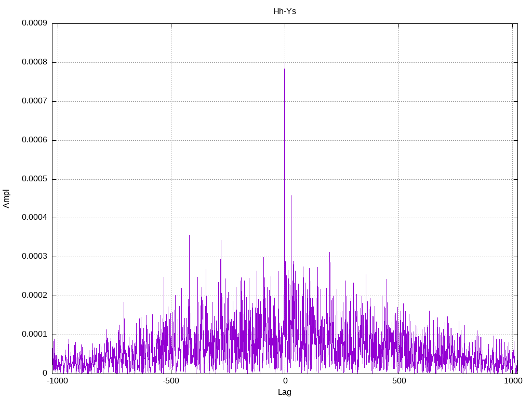Click the tallest peak tip at lag 0

click(x=285, y=63)
